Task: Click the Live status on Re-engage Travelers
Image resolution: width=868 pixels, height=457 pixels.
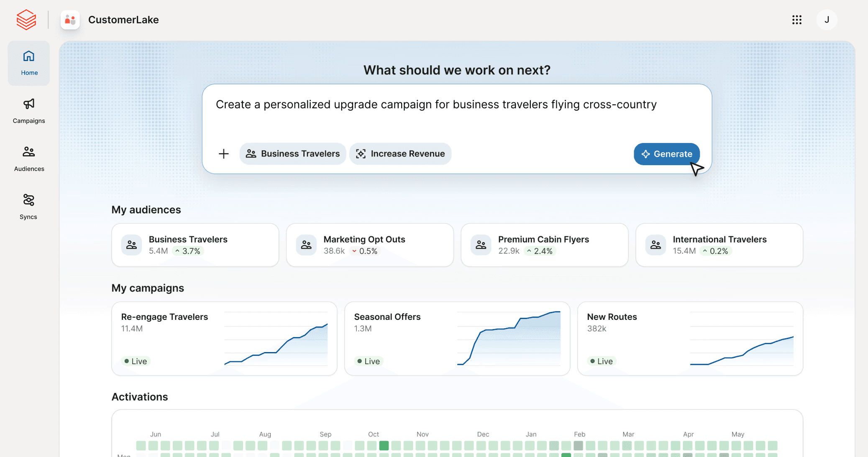Action: pyautogui.click(x=136, y=361)
